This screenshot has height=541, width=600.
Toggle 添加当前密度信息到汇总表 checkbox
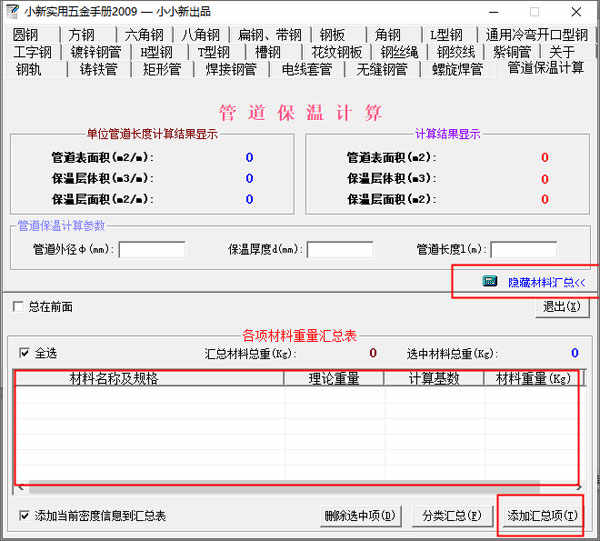pos(24,515)
